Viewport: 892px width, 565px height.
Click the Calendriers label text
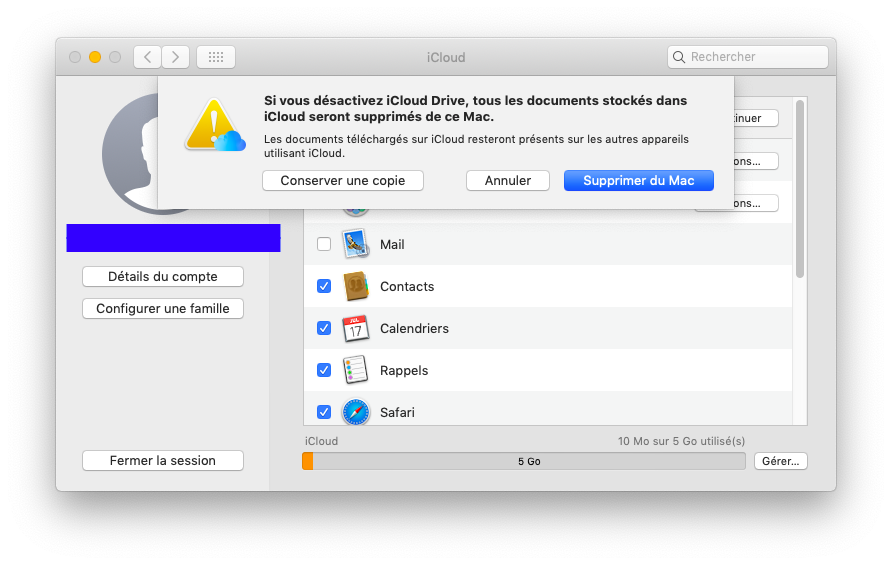click(414, 329)
